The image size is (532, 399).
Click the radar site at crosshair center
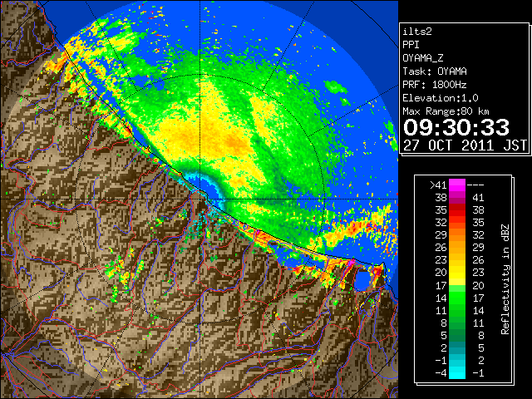click(200, 199)
